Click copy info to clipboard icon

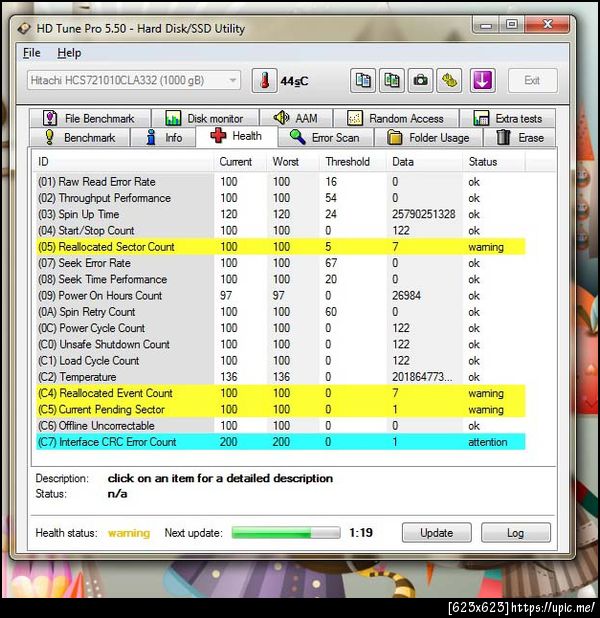pyautogui.click(x=363, y=80)
